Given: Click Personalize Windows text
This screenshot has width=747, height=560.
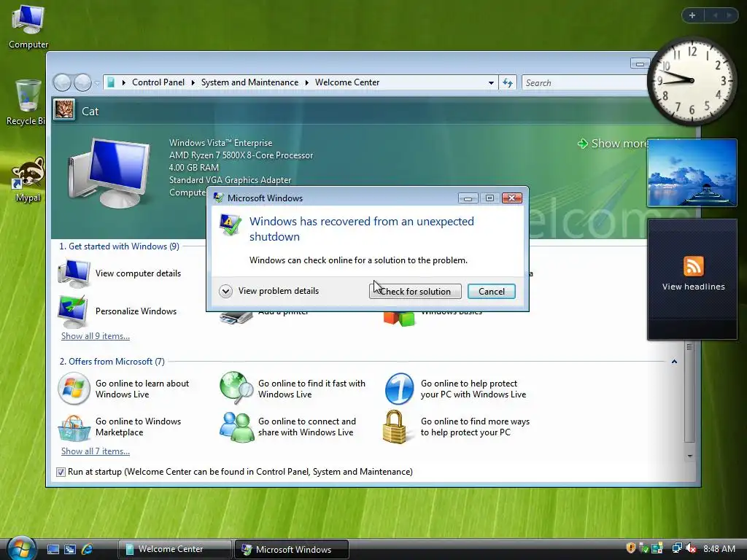Looking at the screenshot, I should pos(136,311).
